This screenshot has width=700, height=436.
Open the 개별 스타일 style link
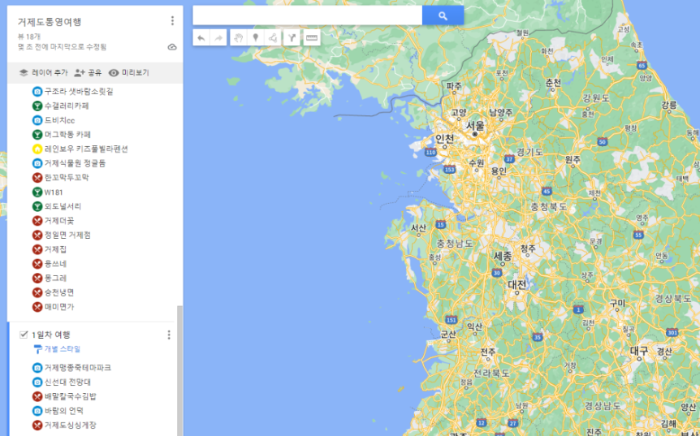pyautogui.click(x=57, y=349)
